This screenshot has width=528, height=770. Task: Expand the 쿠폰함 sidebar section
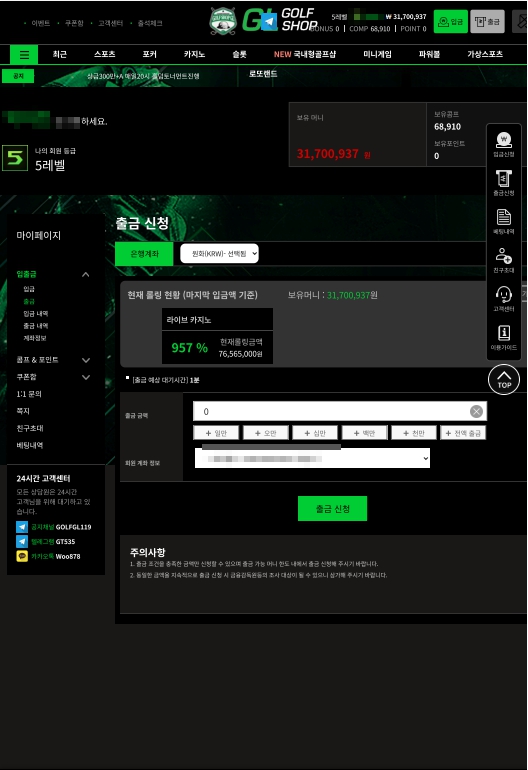(x=86, y=377)
